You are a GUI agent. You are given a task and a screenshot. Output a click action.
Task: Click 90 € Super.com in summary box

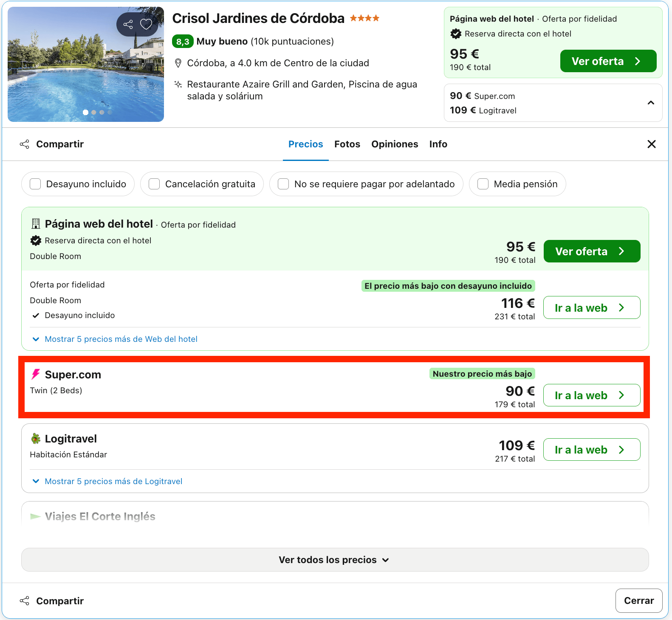pyautogui.click(x=483, y=96)
